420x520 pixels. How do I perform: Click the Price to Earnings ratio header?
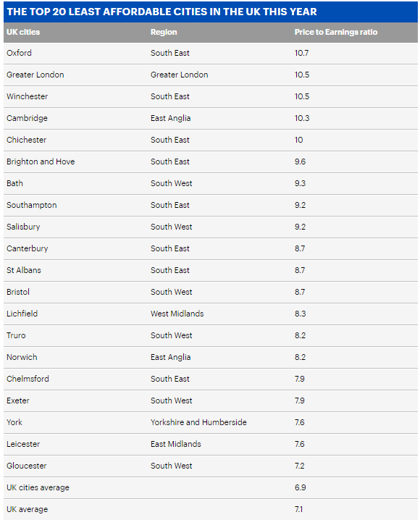pos(336,32)
